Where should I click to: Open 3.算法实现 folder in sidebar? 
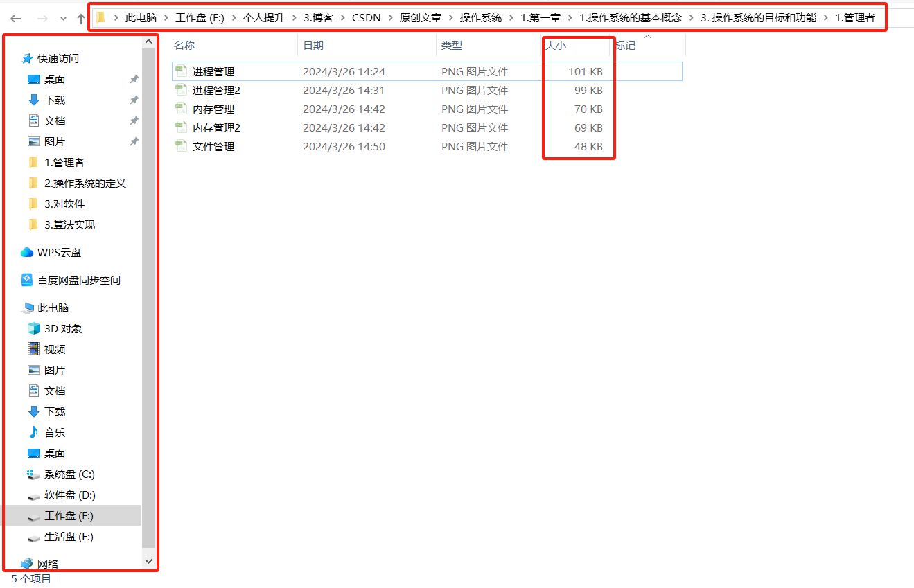(x=69, y=225)
